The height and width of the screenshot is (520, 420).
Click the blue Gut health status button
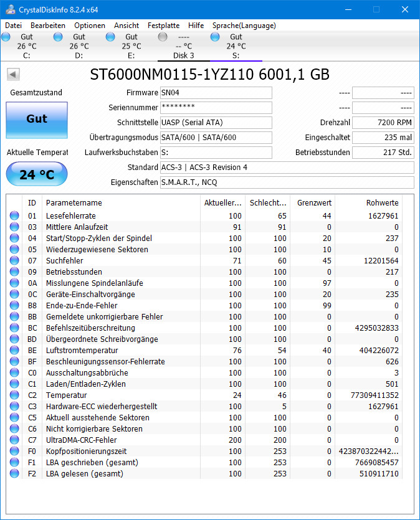pos(37,120)
